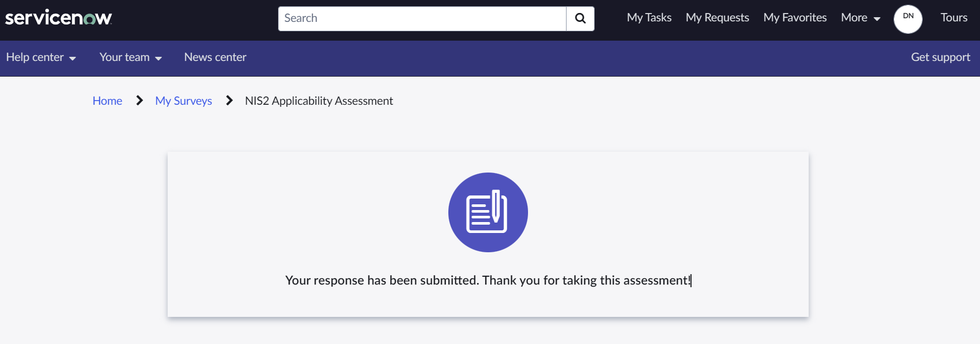Click the response submitted confirmation message

point(488,280)
